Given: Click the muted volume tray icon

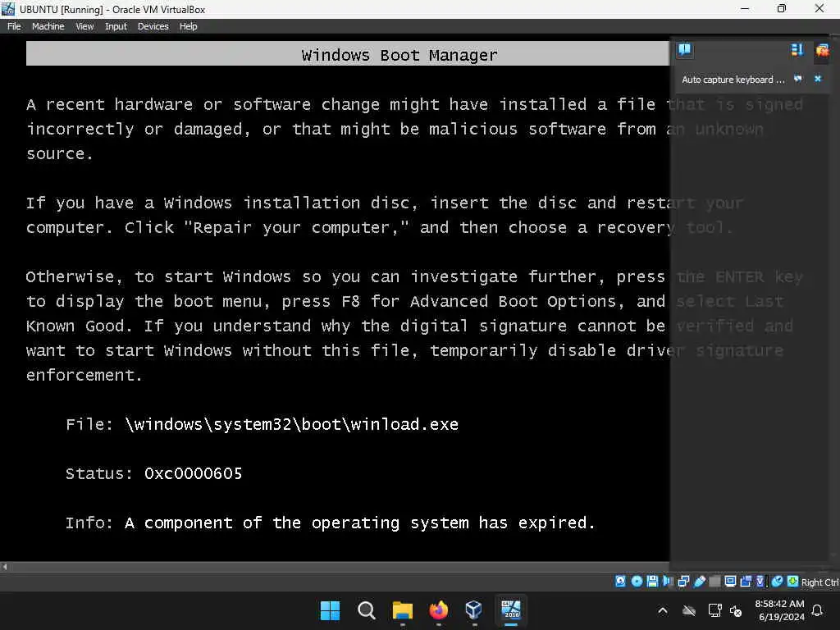Looking at the screenshot, I should 736,610.
